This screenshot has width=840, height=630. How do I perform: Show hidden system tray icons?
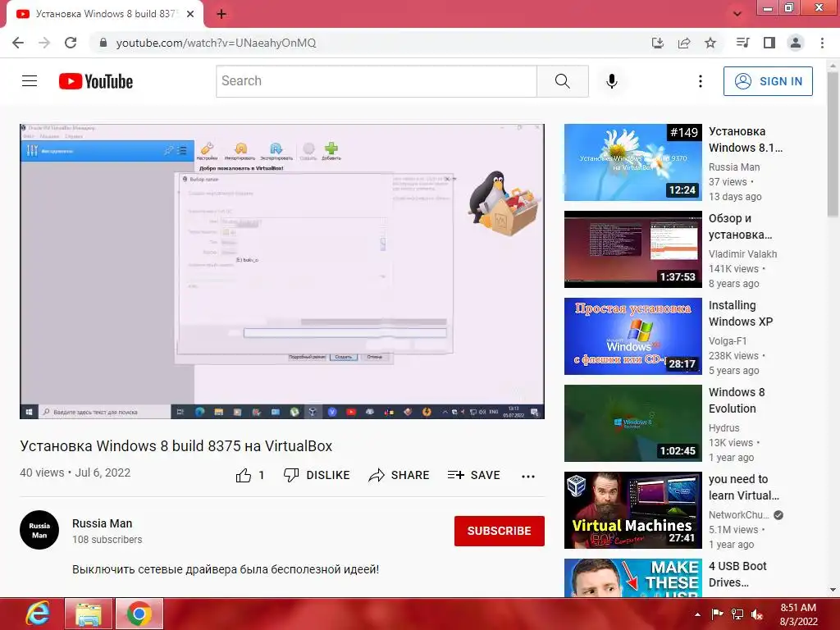coord(697,614)
